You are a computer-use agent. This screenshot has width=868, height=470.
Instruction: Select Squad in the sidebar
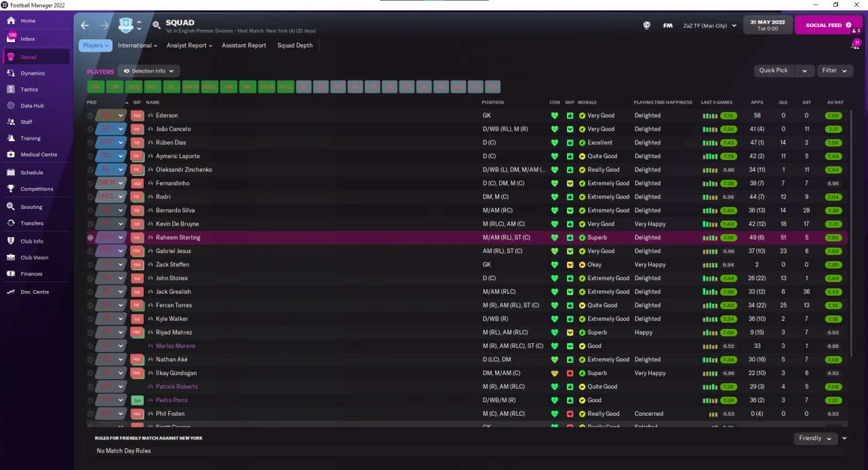pos(37,57)
